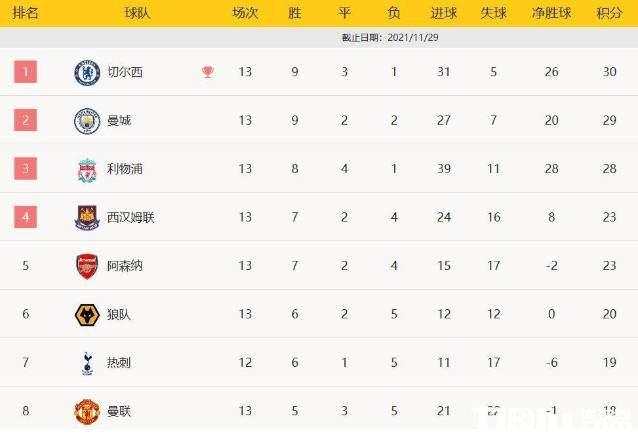This screenshot has height=440, width=638.
Task: Click the red rank 4 badge
Action: pos(26,217)
